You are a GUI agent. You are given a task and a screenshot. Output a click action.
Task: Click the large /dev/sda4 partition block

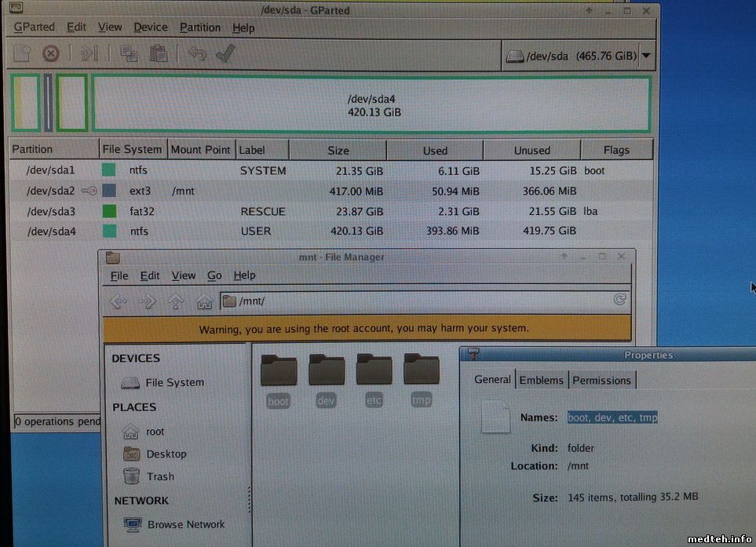pos(373,104)
